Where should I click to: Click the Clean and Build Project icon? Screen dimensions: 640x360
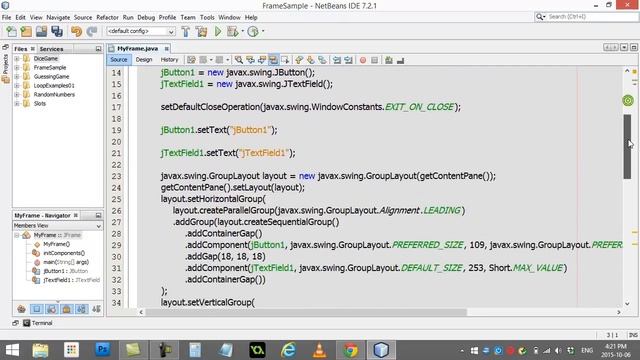tap(201, 31)
